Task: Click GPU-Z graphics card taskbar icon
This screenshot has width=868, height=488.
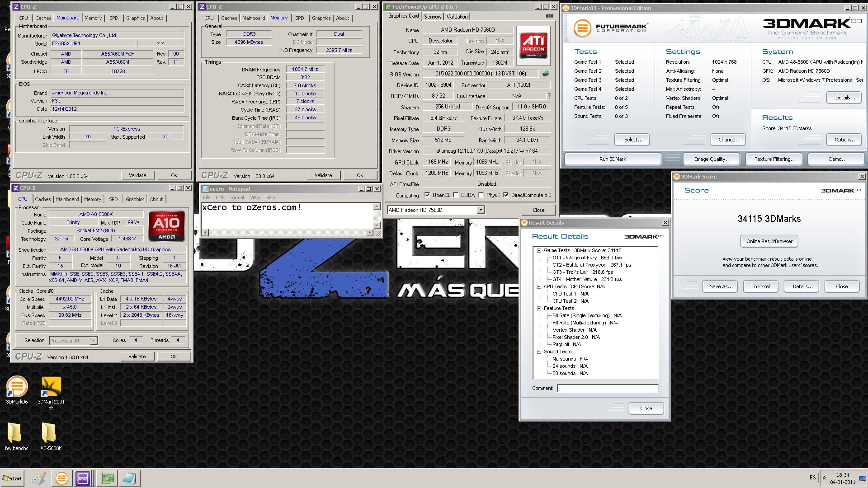Action: 108,479
